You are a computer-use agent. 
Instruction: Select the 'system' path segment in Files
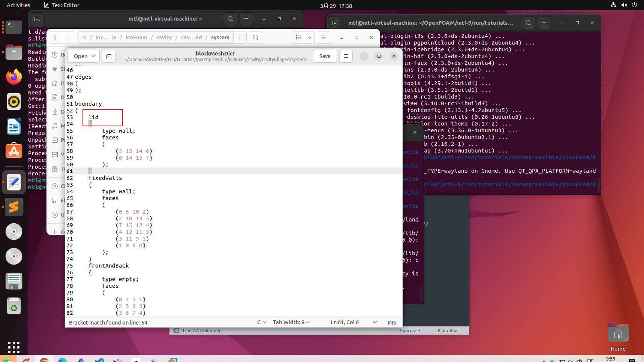220,37
